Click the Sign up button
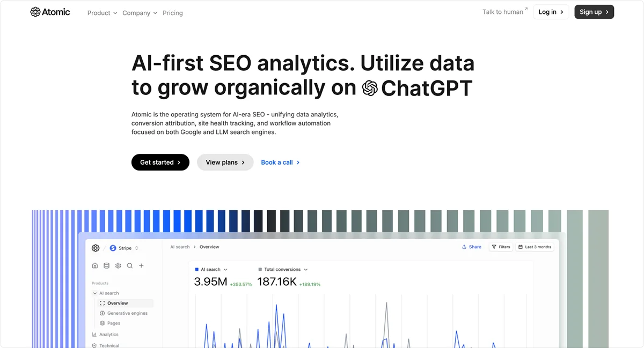The width and height of the screenshot is (644, 348). click(594, 12)
